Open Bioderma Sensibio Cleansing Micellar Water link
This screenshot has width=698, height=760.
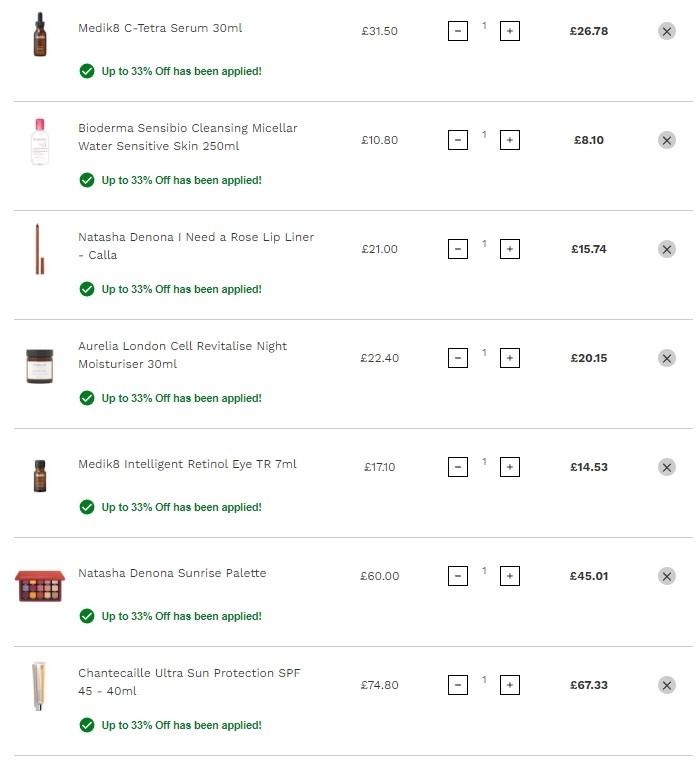click(188, 137)
